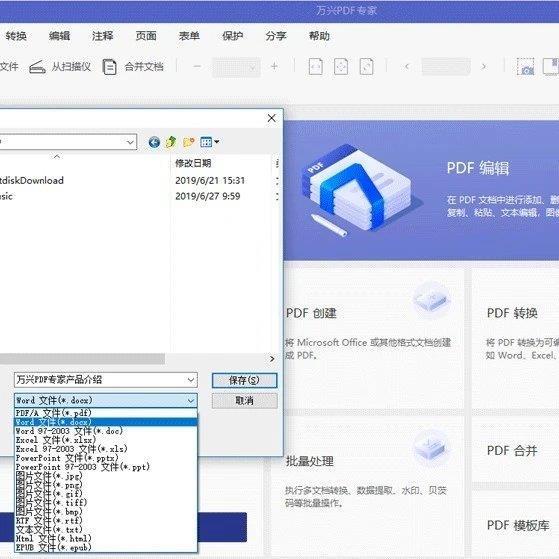Choose PDF/A 文件(*.pdf) format
This screenshot has height=559, width=559.
tap(106, 413)
